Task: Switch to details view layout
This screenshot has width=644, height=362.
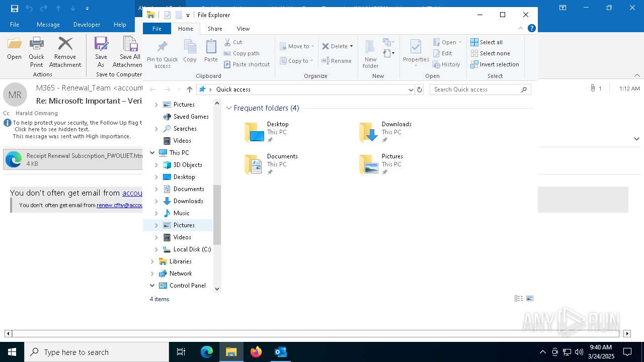Action: (x=519, y=299)
